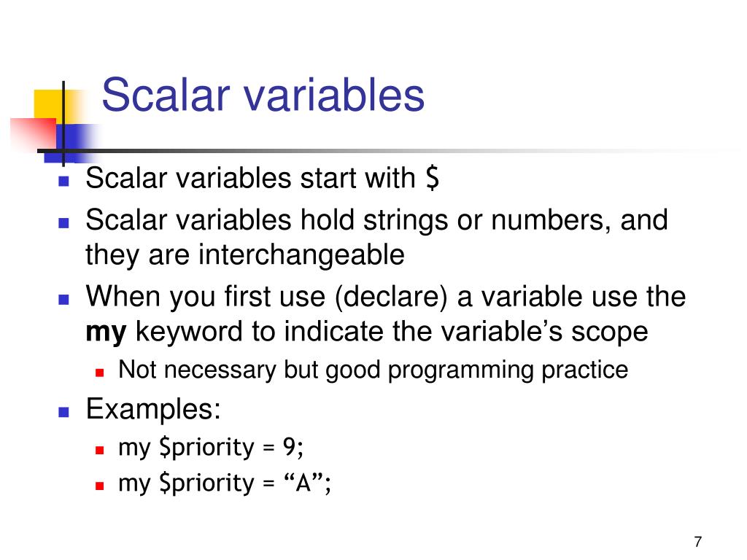Click red bullet before 'my $priority = 9;'
747x560 pixels.
pyautogui.click(x=99, y=450)
